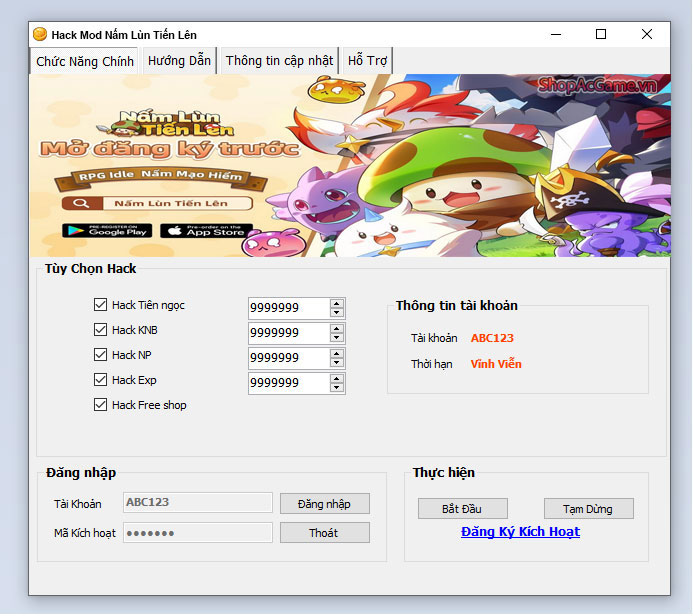Close the Hack Mod window
This screenshot has height=616, width=693.
[x=647, y=34]
